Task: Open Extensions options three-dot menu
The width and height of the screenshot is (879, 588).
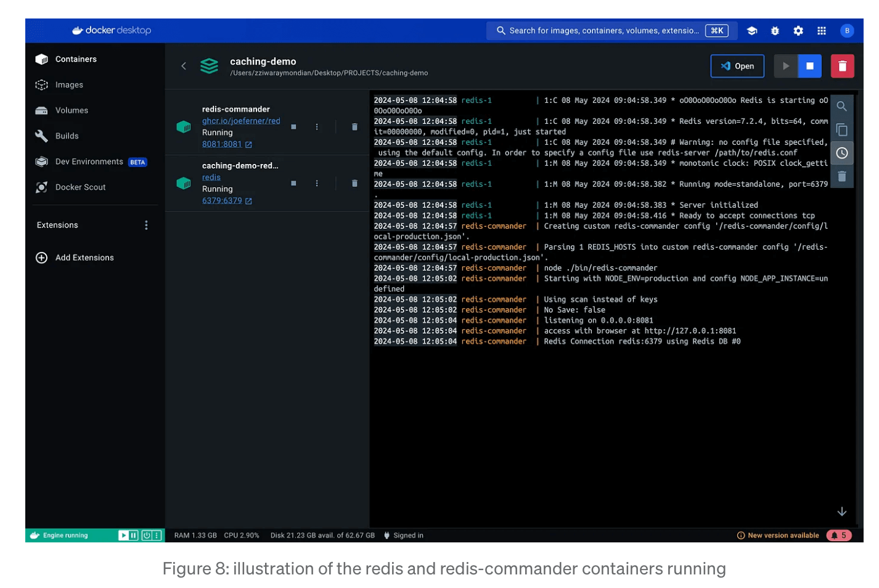Action: coord(146,226)
